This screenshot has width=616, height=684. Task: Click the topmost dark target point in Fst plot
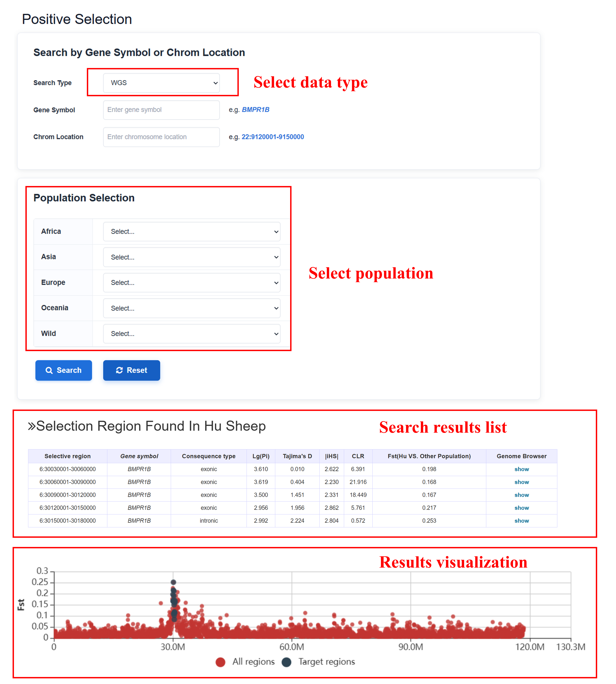point(173,582)
